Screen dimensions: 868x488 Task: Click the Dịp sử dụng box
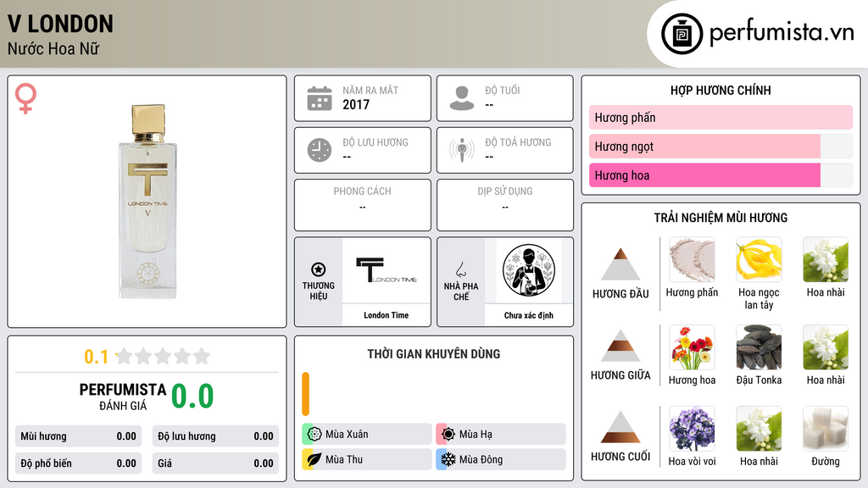505,205
